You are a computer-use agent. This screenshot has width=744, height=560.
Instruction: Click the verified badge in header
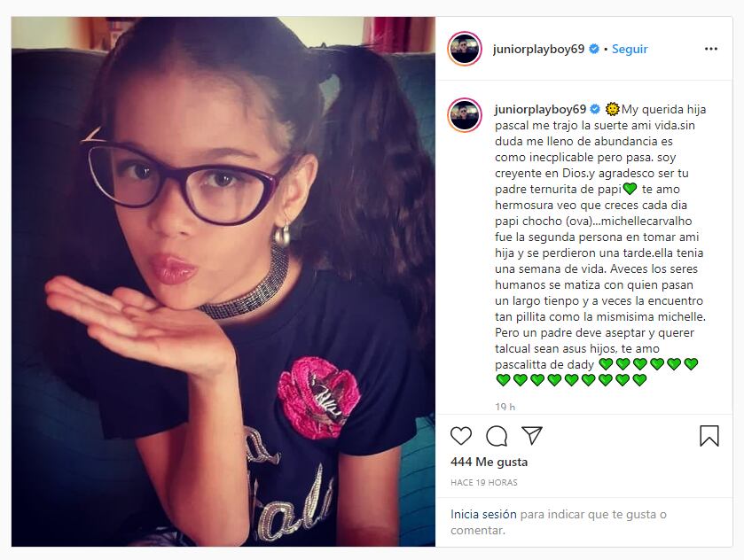pyautogui.click(x=593, y=49)
